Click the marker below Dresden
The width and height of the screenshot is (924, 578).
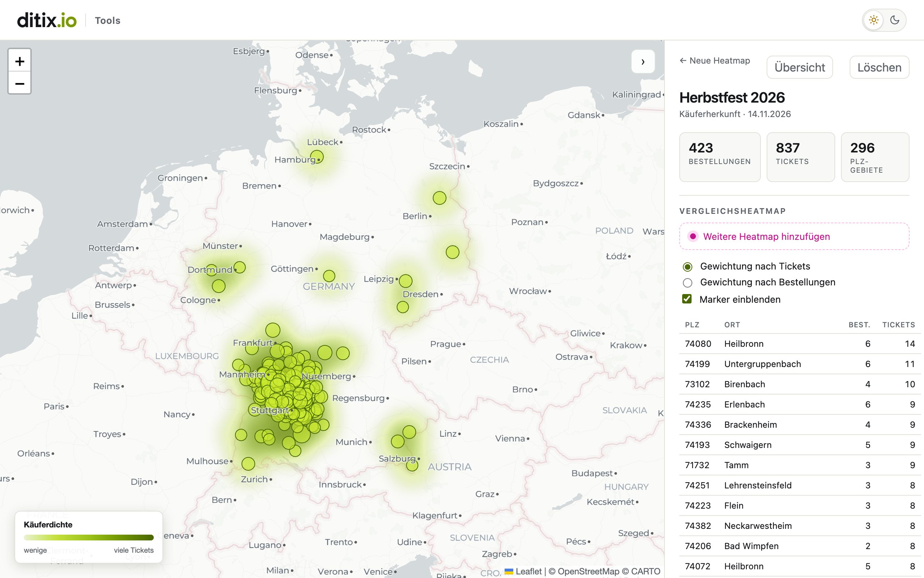coord(402,307)
